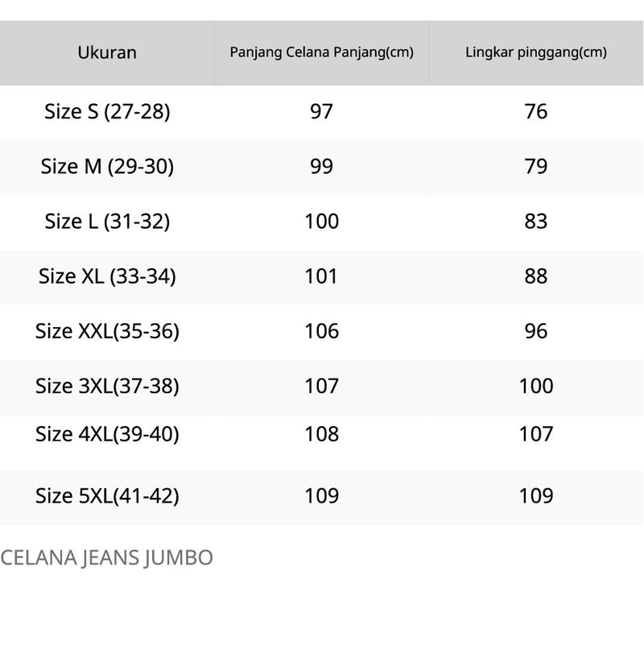The width and height of the screenshot is (644, 667).
Task: Click waist value 83 for Size L
Action: 535,222
